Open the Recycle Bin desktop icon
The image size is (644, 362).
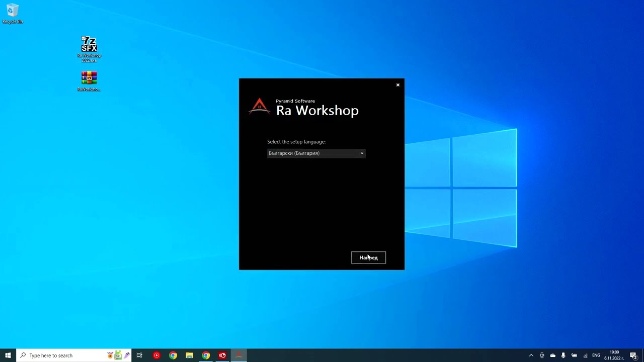point(13,14)
